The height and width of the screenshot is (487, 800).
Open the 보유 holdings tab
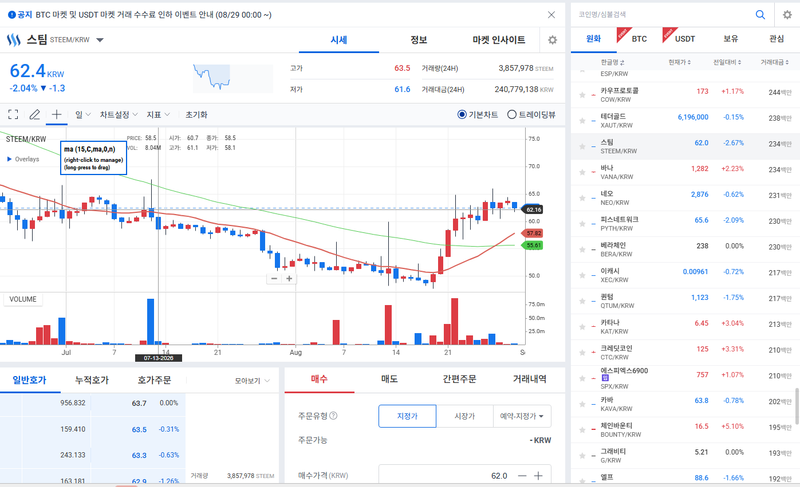pyautogui.click(x=731, y=39)
